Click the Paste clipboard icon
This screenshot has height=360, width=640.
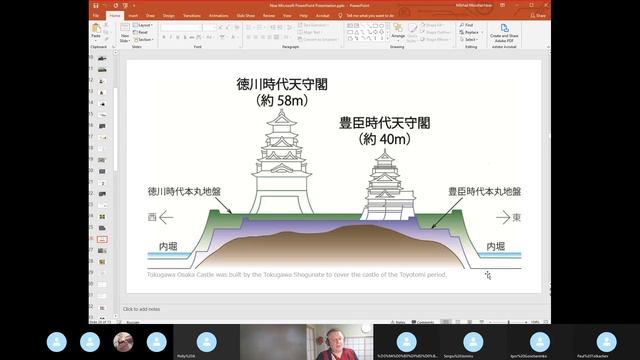96,29
